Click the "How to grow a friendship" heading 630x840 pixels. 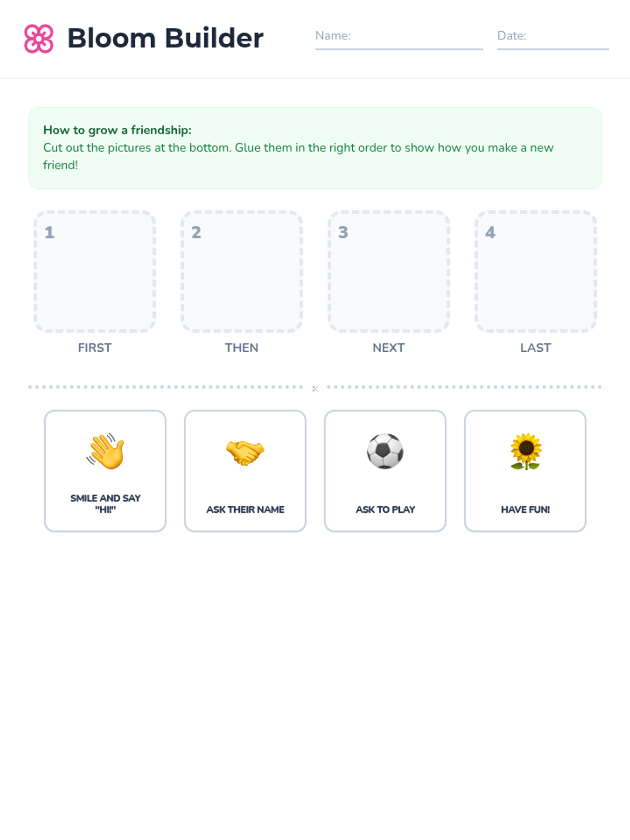pos(117,130)
